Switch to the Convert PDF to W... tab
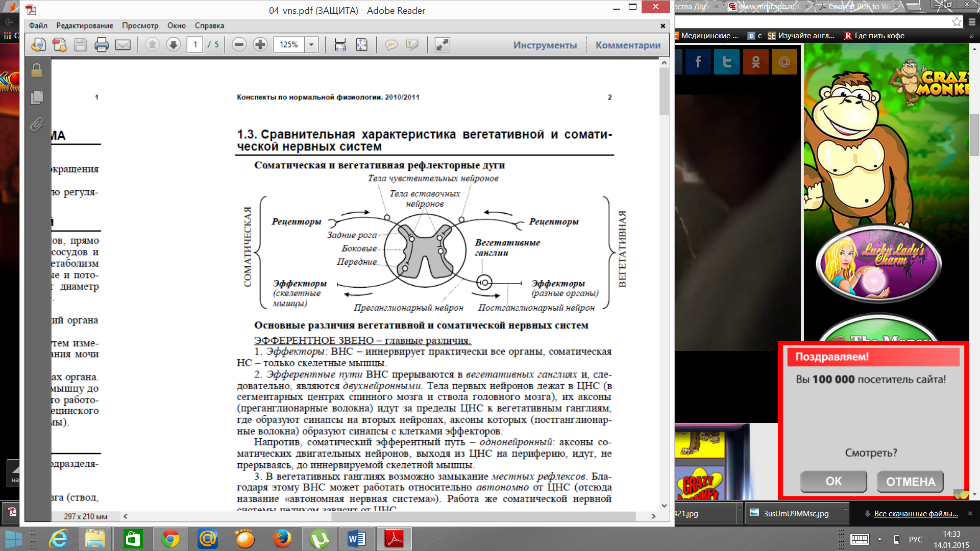The image size is (980, 551). (x=859, y=7)
